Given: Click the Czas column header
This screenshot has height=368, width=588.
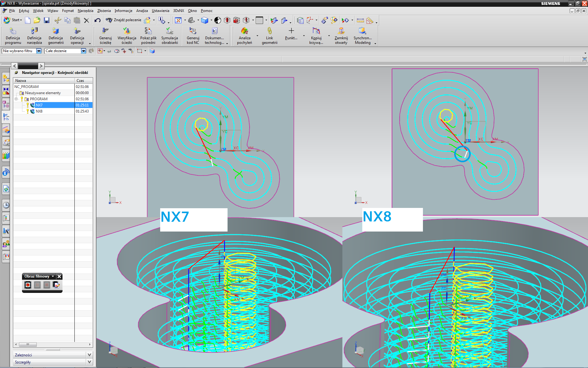Looking at the screenshot, I should pyautogui.click(x=84, y=81).
